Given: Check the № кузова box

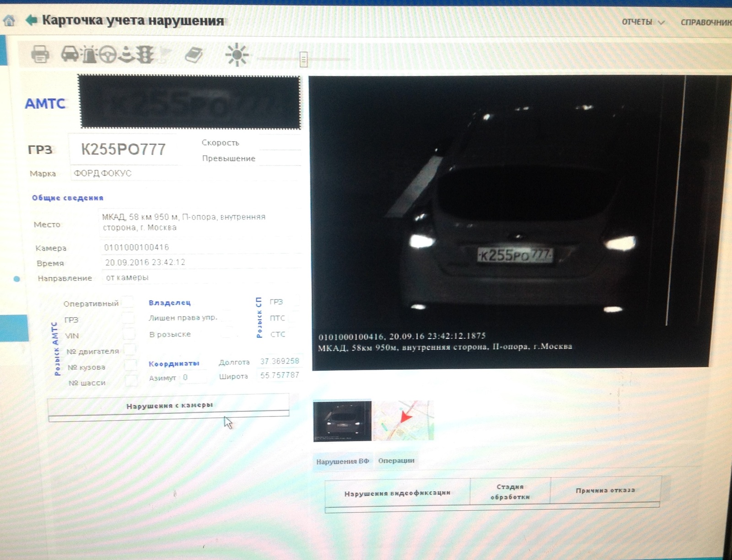Looking at the screenshot, I should 131,365.
